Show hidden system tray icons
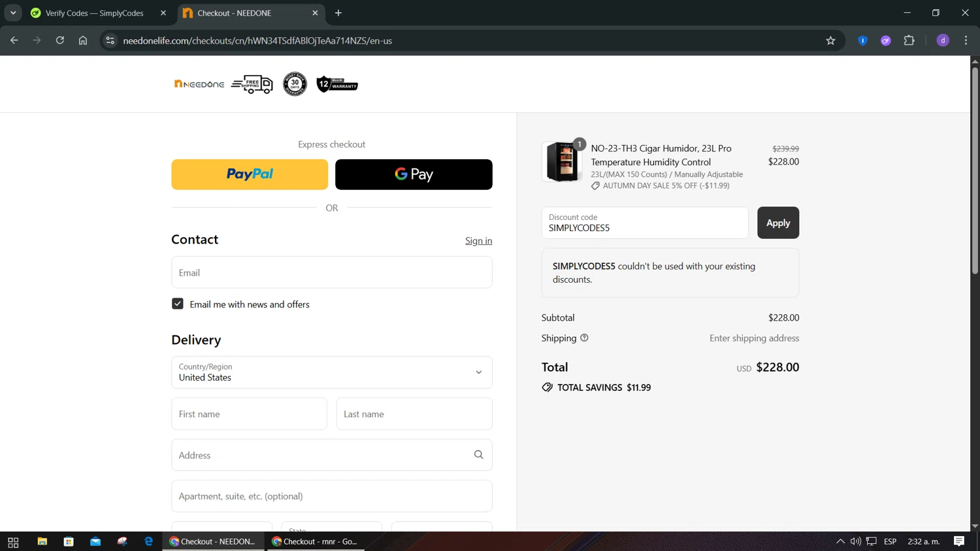 [840, 541]
